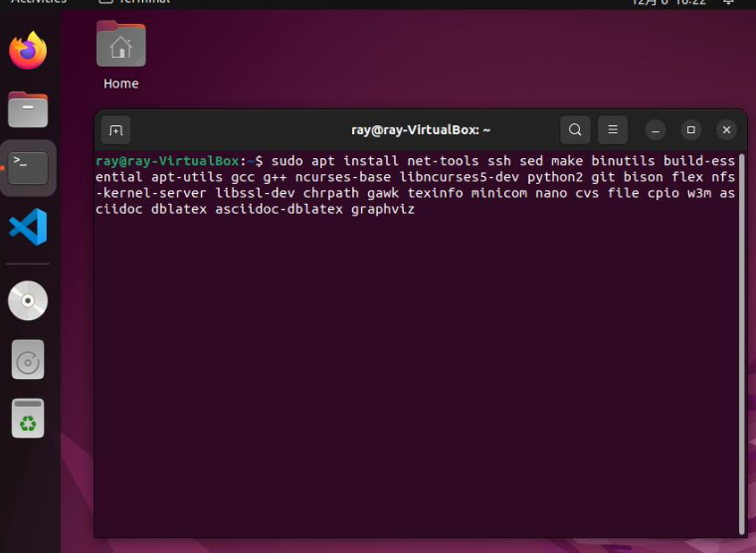This screenshot has height=553, width=756.
Task: Click the word minicom in command
Action: point(499,193)
